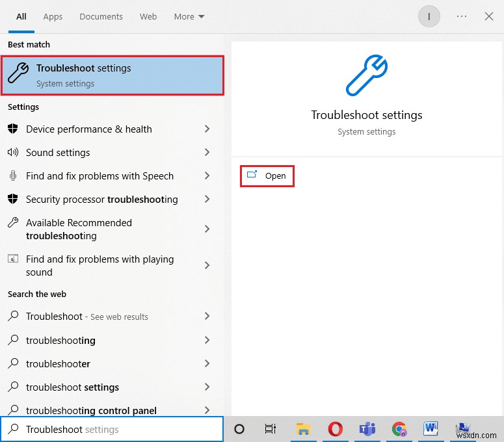This screenshot has height=442, width=504.
Task: Open Microsoft Word from taskbar
Action: tap(431, 429)
